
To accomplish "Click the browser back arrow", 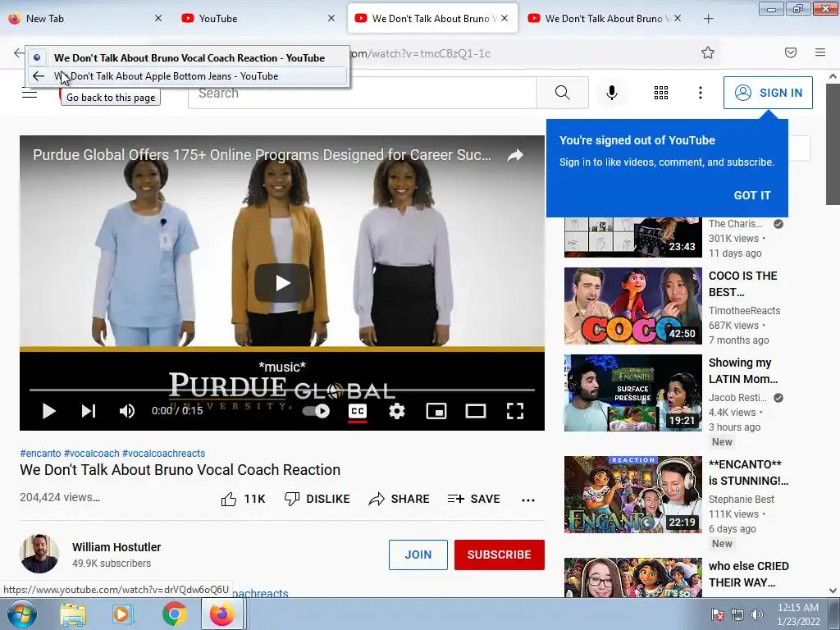I will (x=19, y=52).
